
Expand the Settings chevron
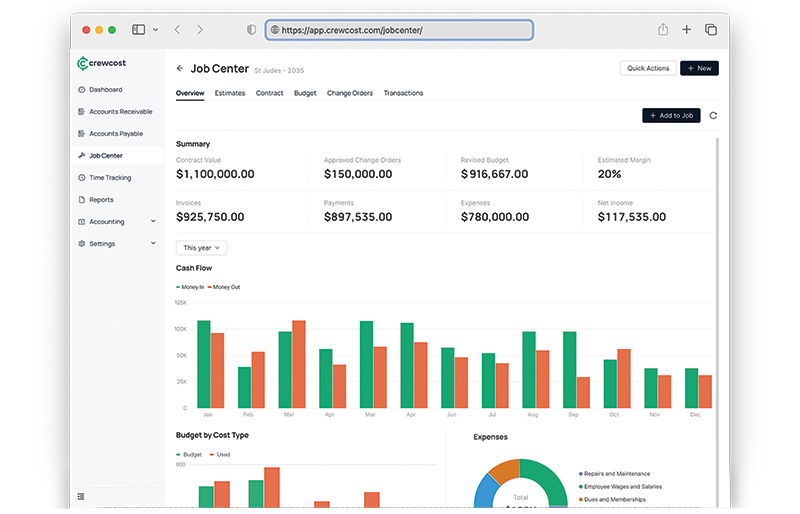(153, 243)
